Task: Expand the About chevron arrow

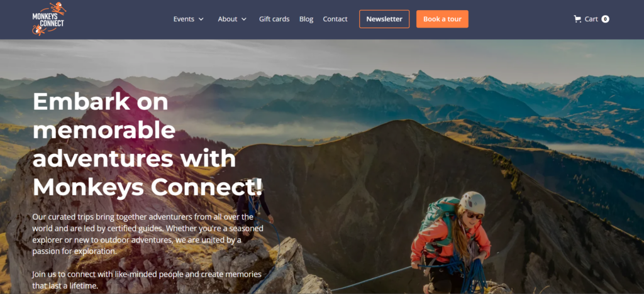Action: [243, 19]
